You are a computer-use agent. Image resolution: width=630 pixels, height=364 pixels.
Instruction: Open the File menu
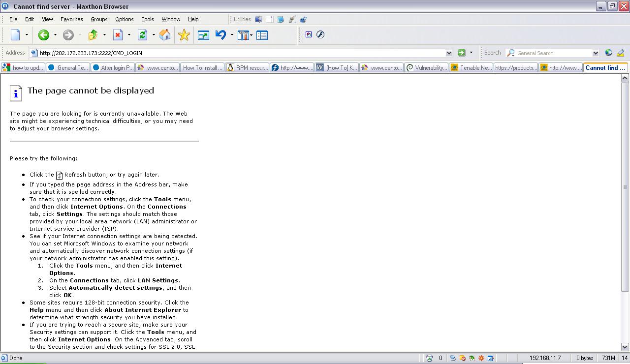(13, 19)
